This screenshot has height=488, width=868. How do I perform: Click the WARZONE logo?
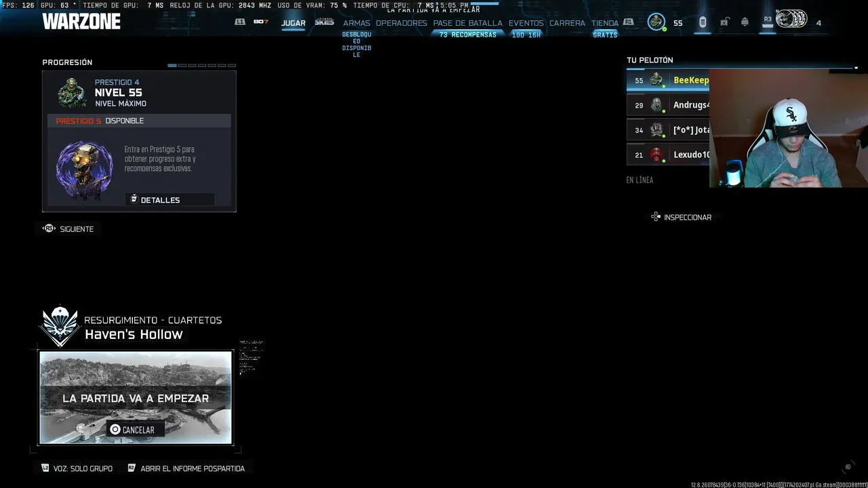pos(81,22)
